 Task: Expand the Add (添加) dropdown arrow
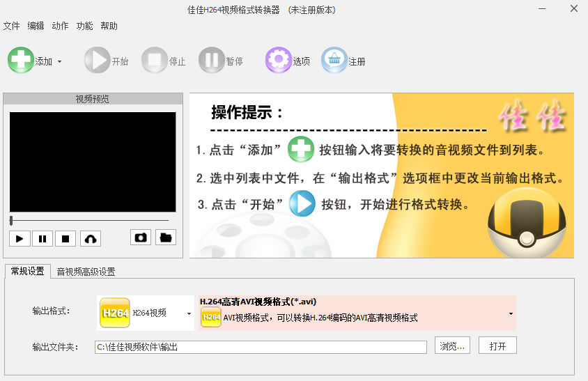pos(60,61)
